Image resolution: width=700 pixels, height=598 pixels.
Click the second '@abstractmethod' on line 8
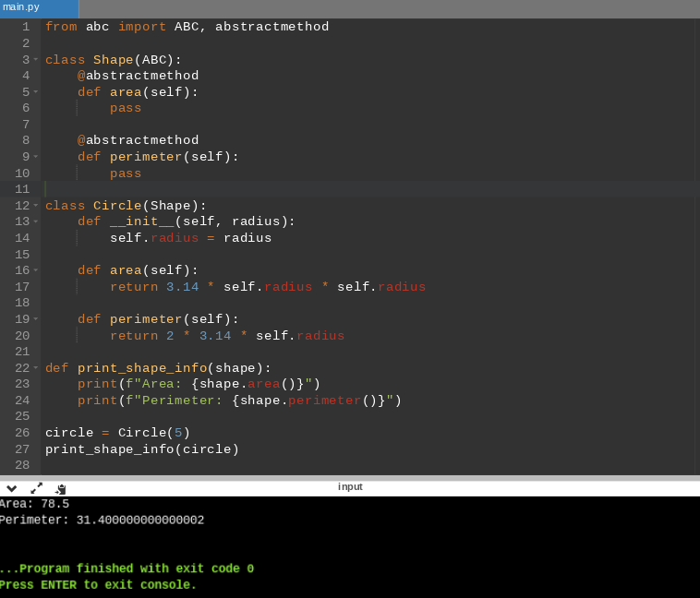point(138,140)
